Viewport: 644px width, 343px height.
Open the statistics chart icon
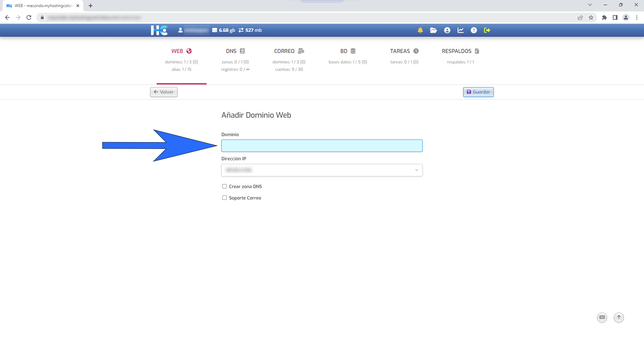461,30
